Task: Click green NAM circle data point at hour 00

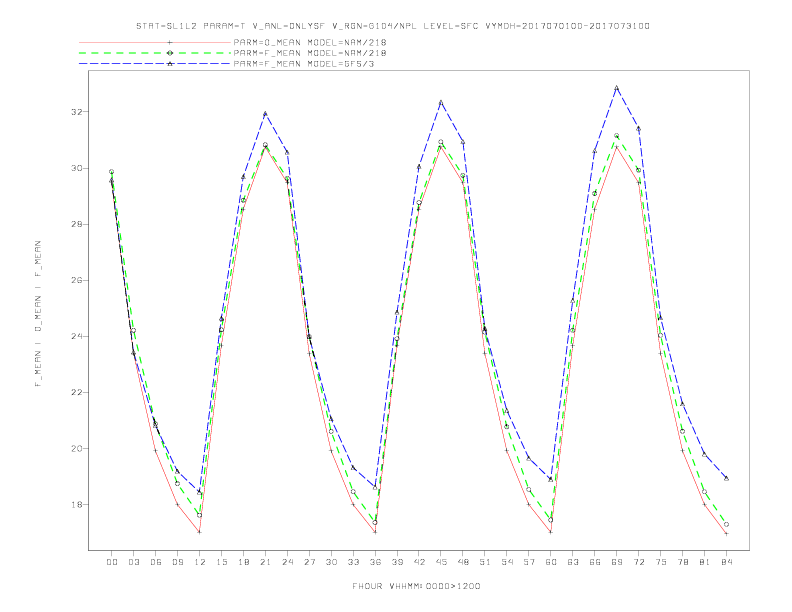Action: point(112,172)
